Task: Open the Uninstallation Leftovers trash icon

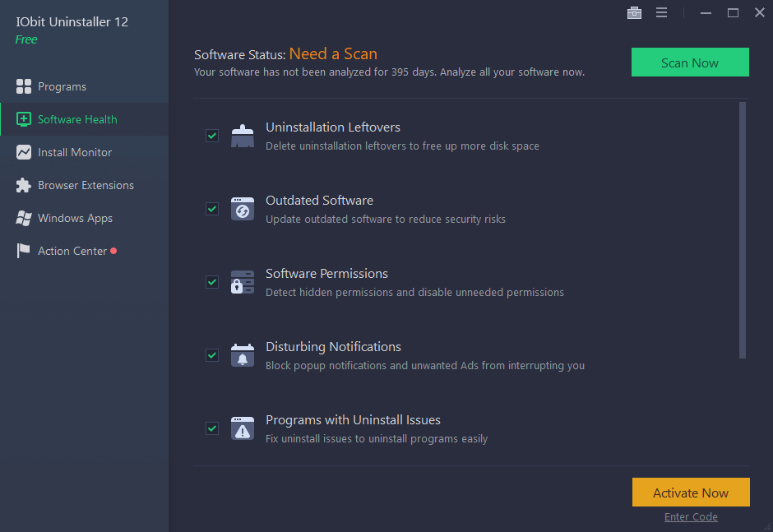Action: point(242,134)
